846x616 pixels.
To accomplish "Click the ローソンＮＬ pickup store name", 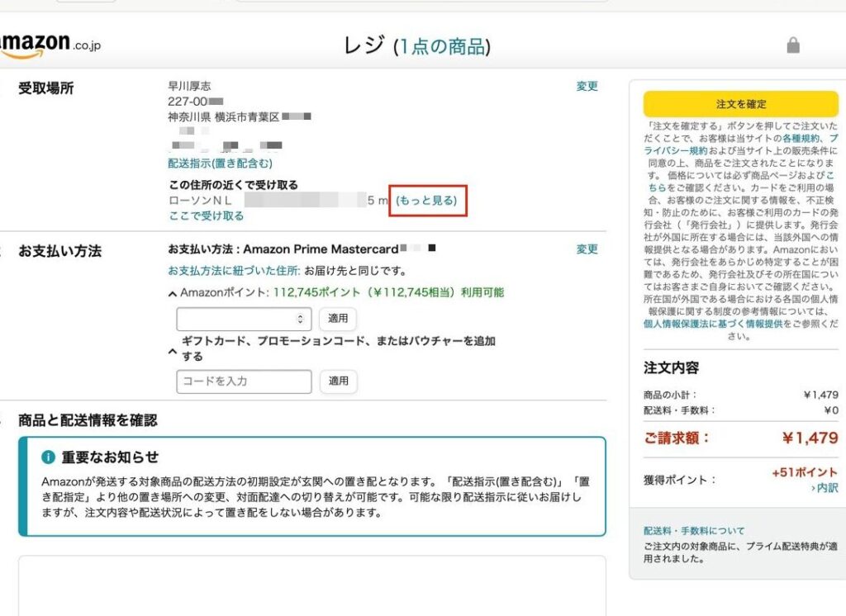I will pyautogui.click(x=200, y=201).
